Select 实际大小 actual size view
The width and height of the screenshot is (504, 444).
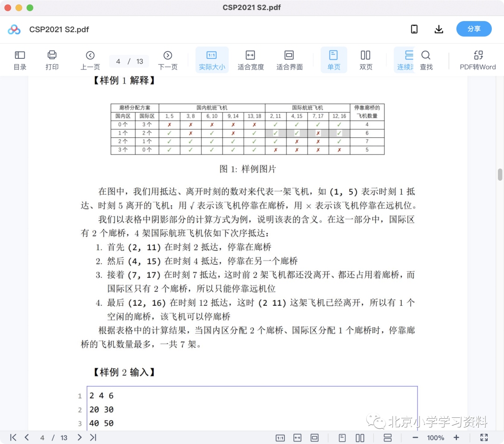tap(212, 60)
